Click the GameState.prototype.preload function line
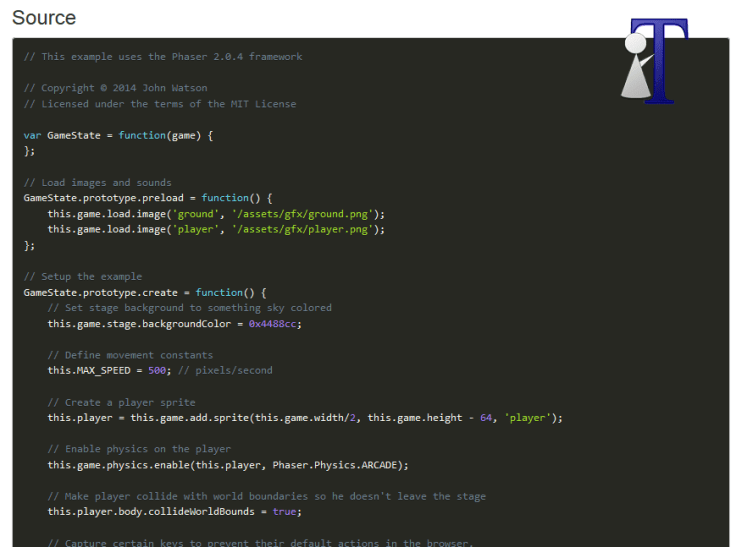The width and height of the screenshot is (736, 547). (x=148, y=198)
